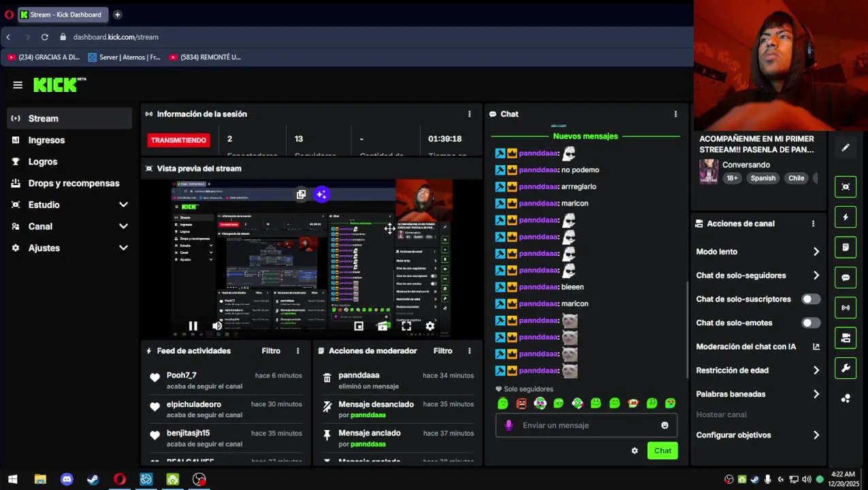Viewport: 868px width, 490px height.
Task: Click the document notes icon in right rail
Action: point(846,248)
